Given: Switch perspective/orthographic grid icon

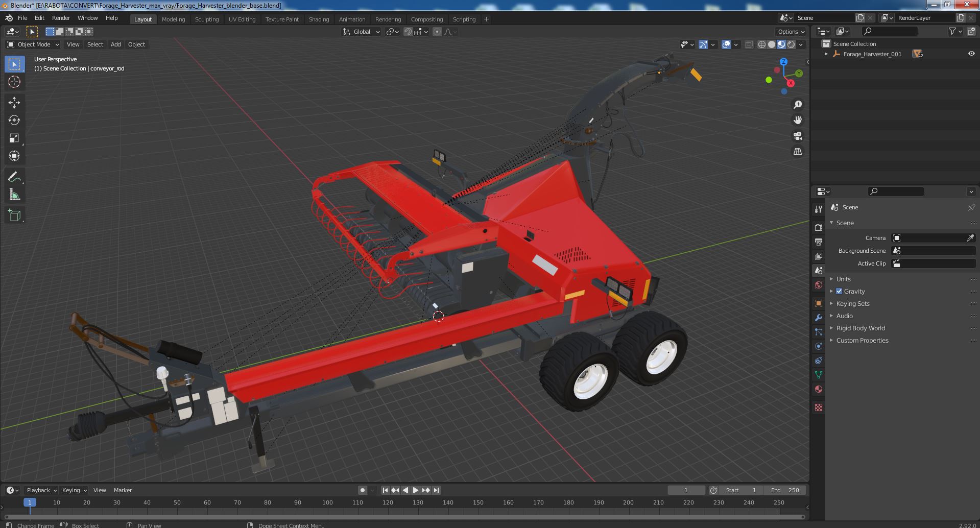Looking at the screenshot, I should (x=797, y=152).
